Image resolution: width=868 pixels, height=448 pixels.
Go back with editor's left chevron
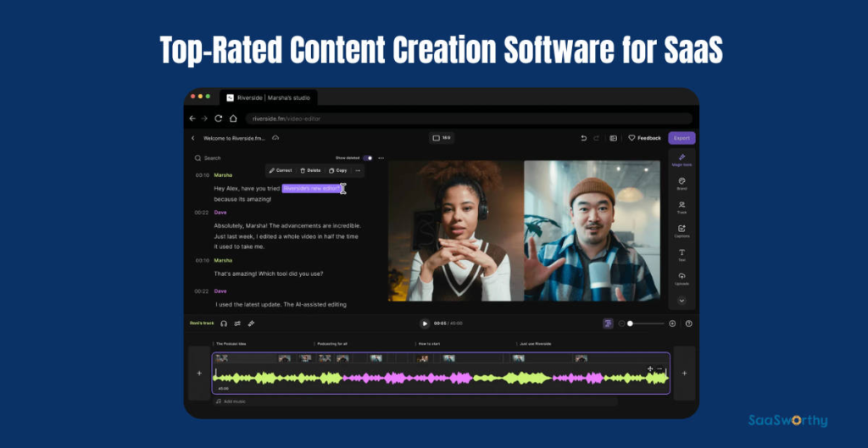tap(192, 138)
